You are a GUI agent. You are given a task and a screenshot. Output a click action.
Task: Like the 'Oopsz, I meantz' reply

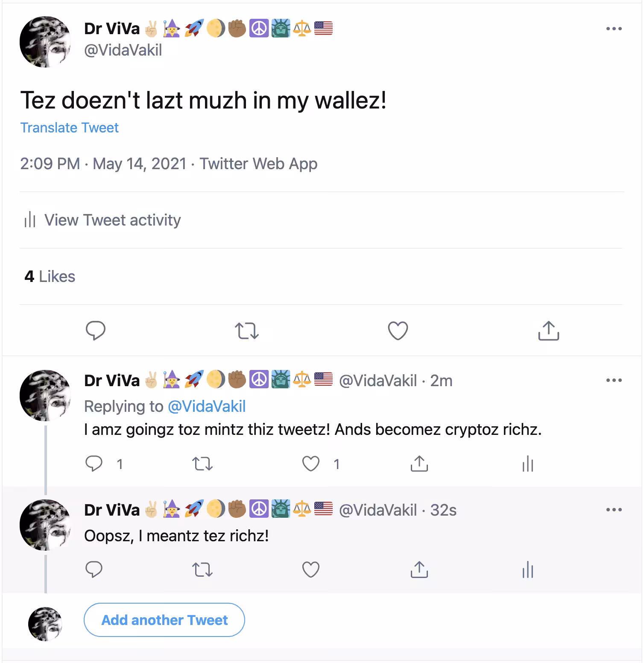[x=311, y=569]
